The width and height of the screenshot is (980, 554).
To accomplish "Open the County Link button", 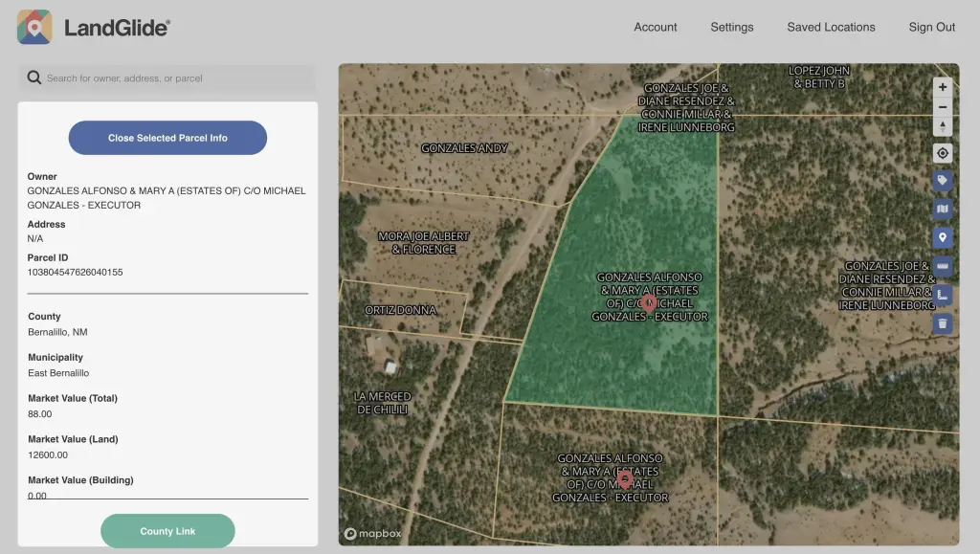I will 167,531.
